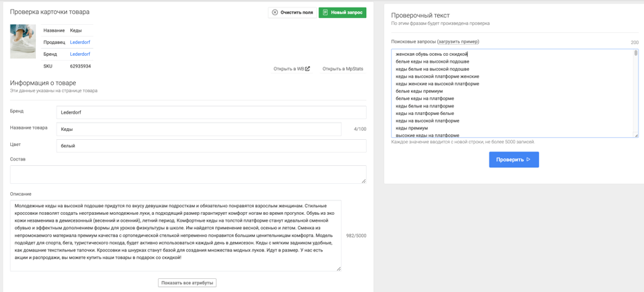The width and height of the screenshot is (644, 292).
Task: Click the play icon on Проверить button
Action: [529, 160]
